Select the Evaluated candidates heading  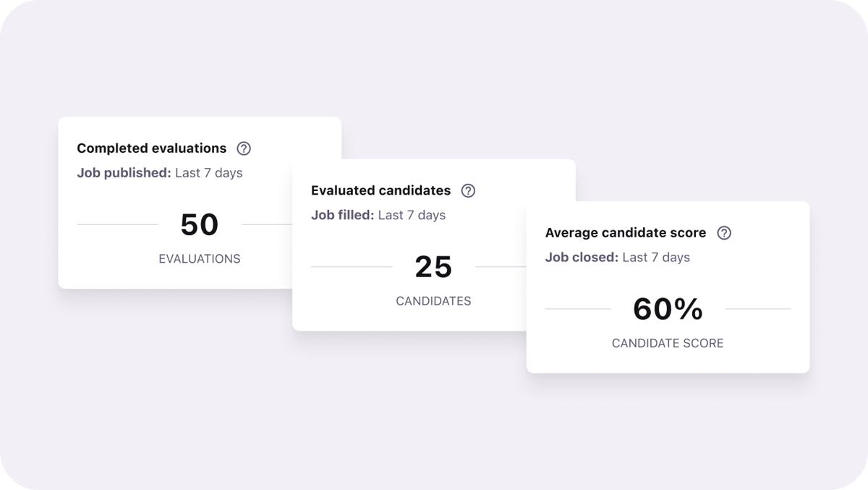point(380,191)
